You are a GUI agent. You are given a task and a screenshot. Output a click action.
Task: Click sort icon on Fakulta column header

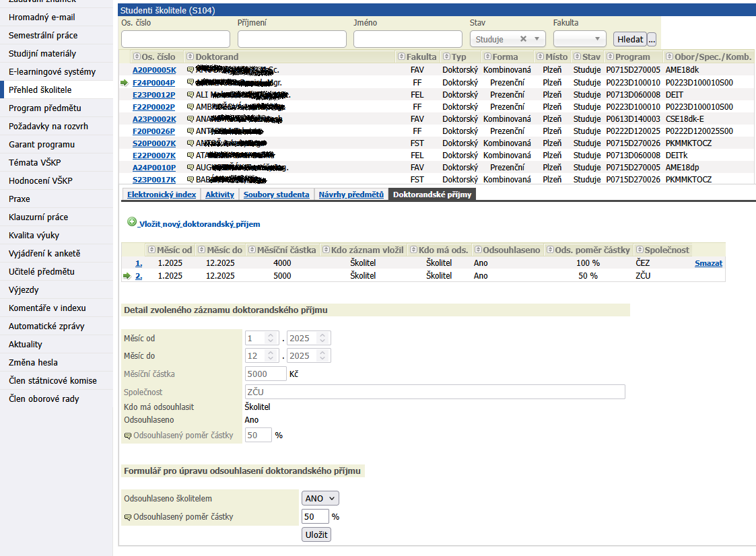402,57
